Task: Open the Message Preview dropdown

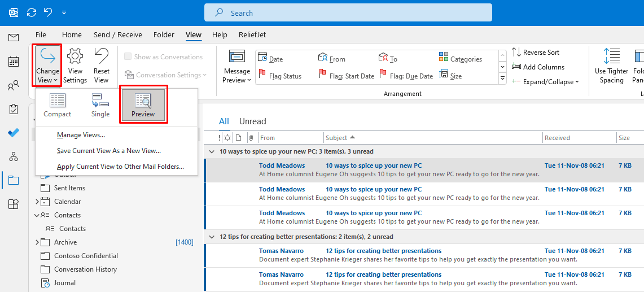Action: coord(237,67)
